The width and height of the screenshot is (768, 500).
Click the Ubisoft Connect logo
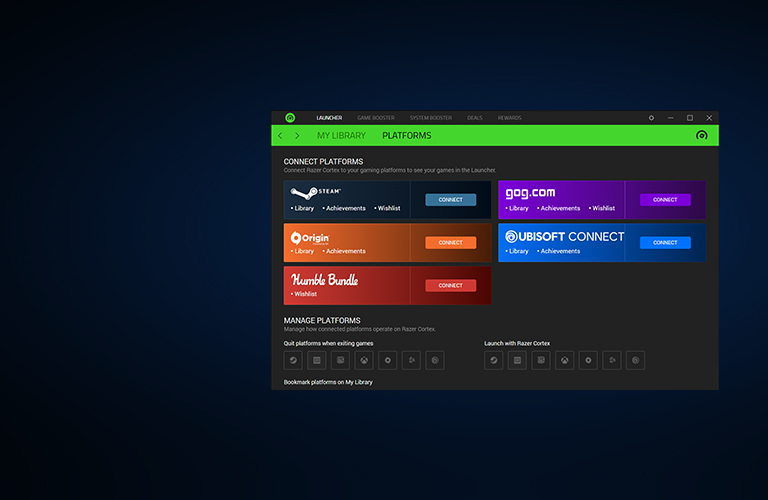pos(564,237)
